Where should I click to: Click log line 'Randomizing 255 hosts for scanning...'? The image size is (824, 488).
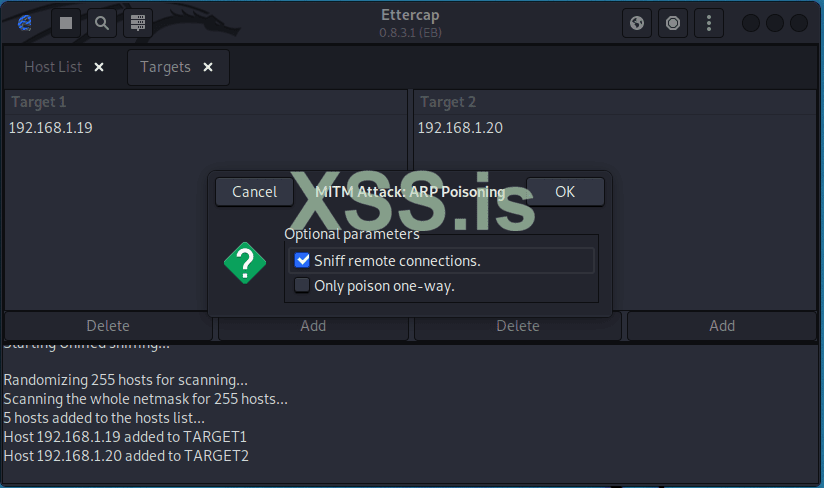(x=126, y=380)
